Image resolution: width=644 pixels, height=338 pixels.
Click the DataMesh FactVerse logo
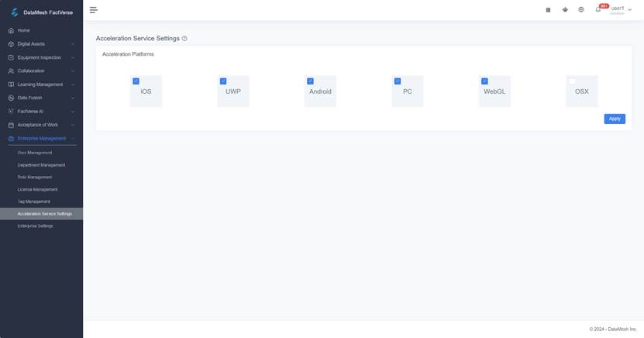point(14,12)
